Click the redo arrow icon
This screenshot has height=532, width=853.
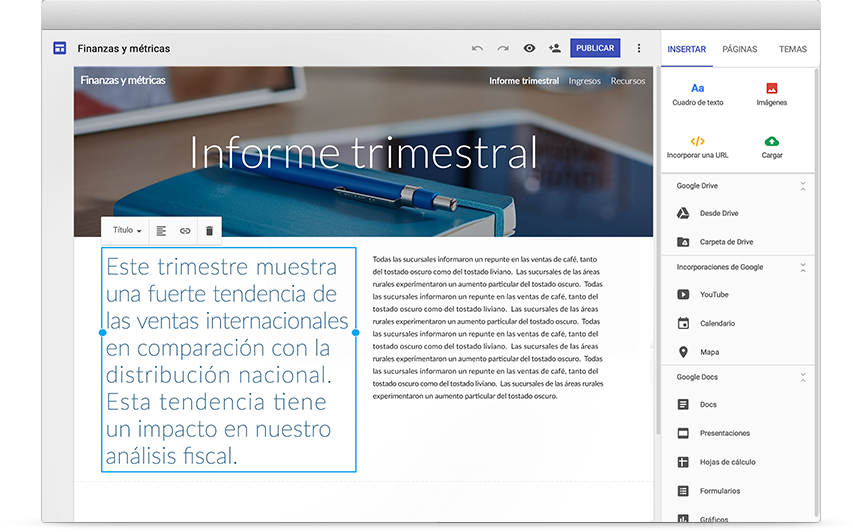pyautogui.click(x=503, y=48)
